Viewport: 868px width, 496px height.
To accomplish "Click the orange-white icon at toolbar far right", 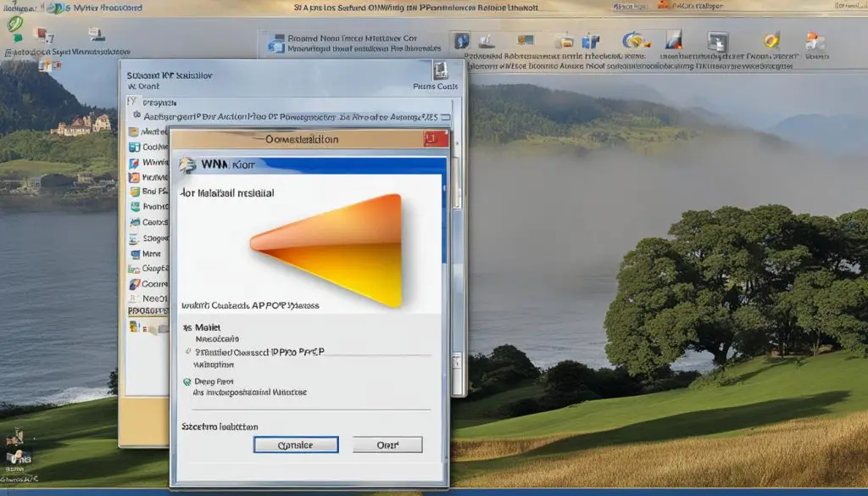I will point(814,42).
